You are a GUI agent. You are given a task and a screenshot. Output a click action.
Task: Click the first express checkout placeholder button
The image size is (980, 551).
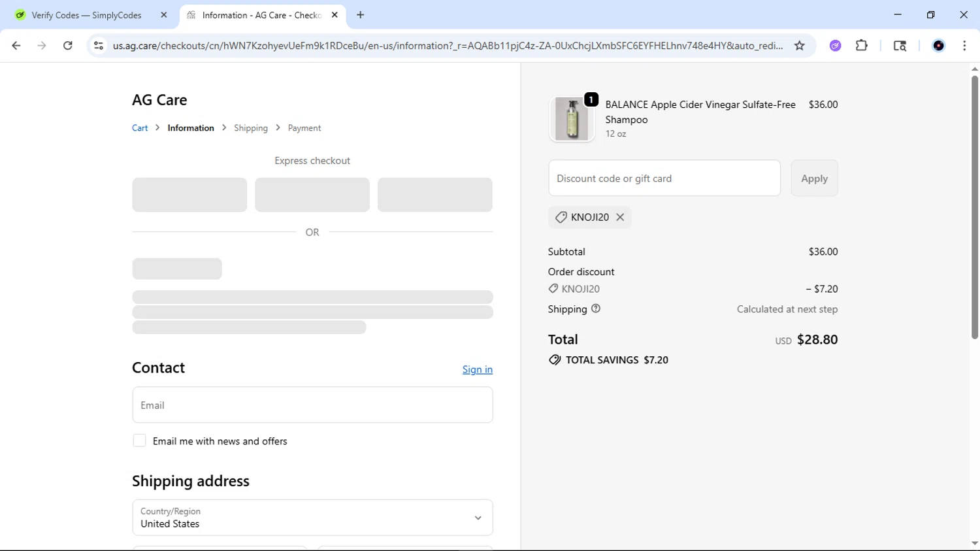click(189, 195)
